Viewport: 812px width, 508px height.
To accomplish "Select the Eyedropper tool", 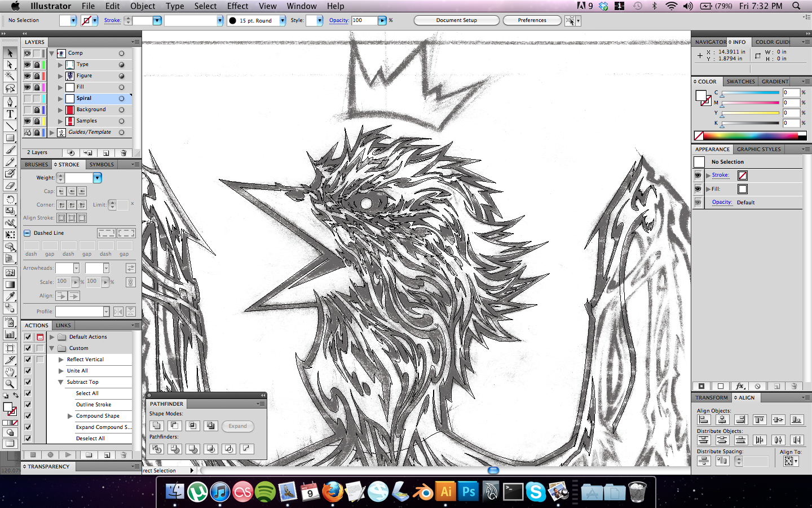I will [x=10, y=296].
